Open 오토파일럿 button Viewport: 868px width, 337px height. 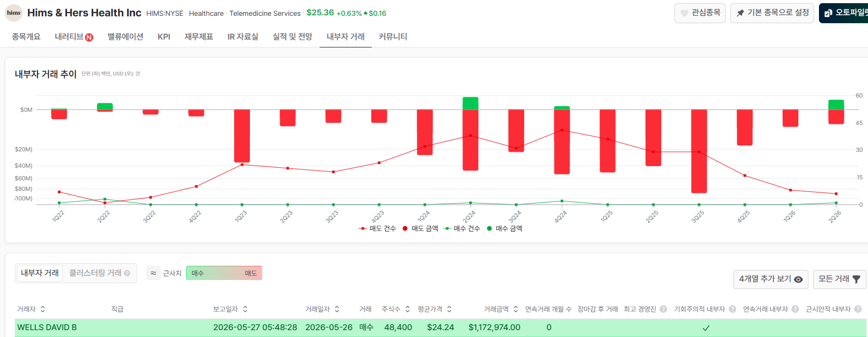click(x=844, y=13)
